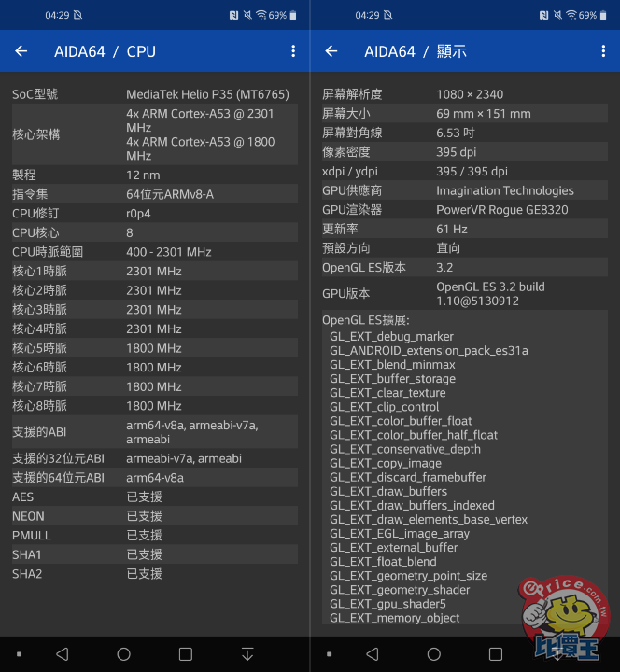
Task: Tap the AIDA64 / CPU title text
Action: (105, 51)
